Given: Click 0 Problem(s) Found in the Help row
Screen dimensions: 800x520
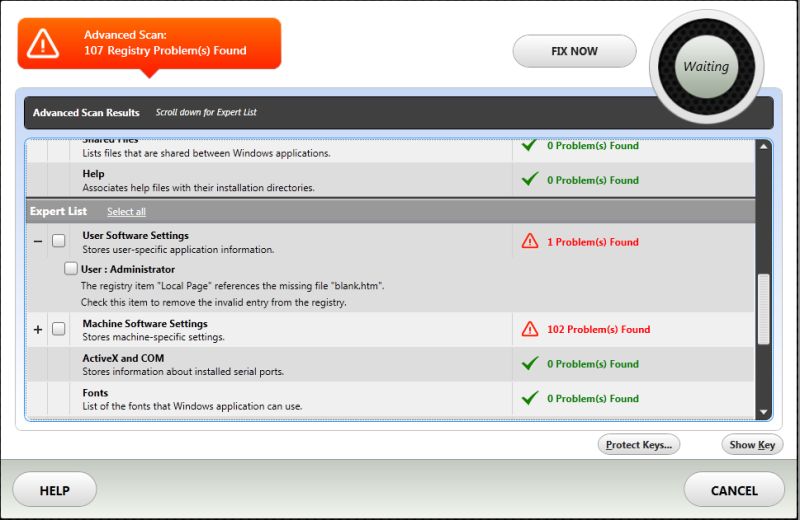Looking at the screenshot, I should tap(593, 180).
